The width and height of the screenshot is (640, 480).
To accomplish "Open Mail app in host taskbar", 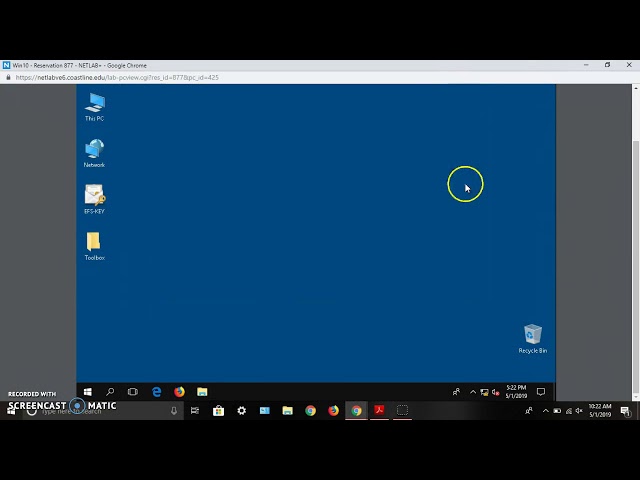I will tap(264, 411).
